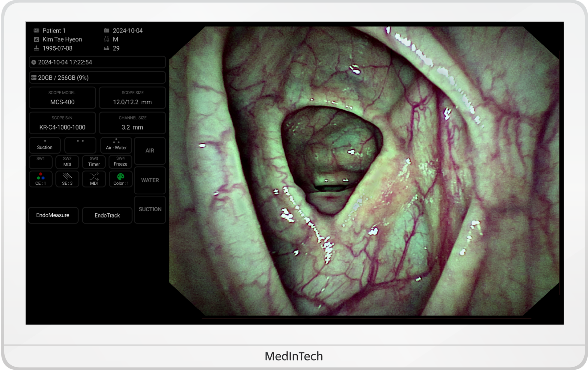The image size is (588, 370).
Task: Click the storage disk icon
Action: (x=34, y=78)
